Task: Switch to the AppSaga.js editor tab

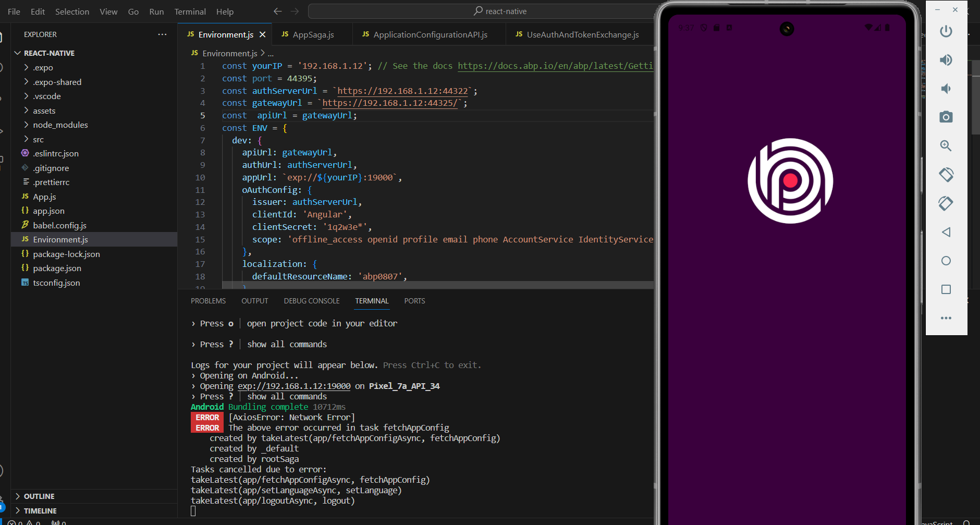Action: coord(313,34)
